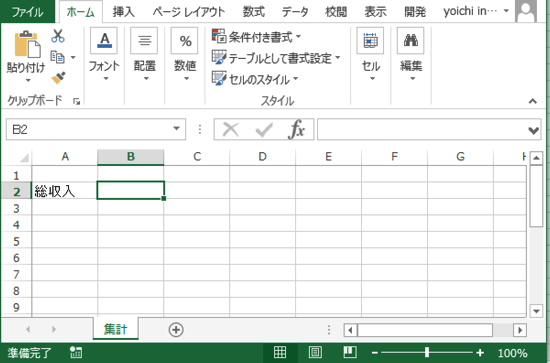
Task: Open the Name Box dropdown arrow
Action: tap(176, 129)
